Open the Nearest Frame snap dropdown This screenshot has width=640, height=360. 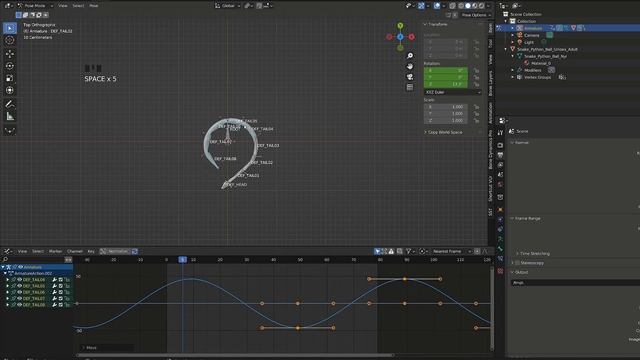click(x=452, y=251)
